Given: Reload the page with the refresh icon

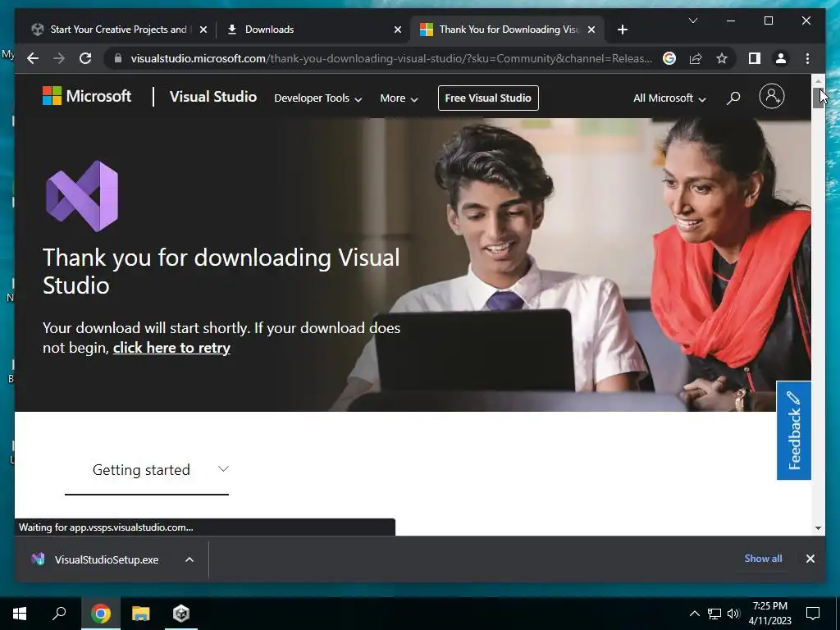Looking at the screenshot, I should 85,58.
